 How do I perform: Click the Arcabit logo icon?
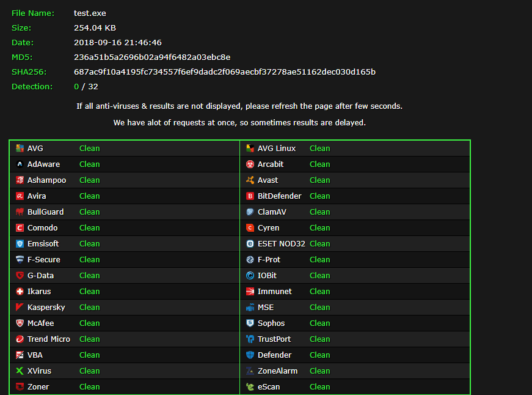[250, 164]
